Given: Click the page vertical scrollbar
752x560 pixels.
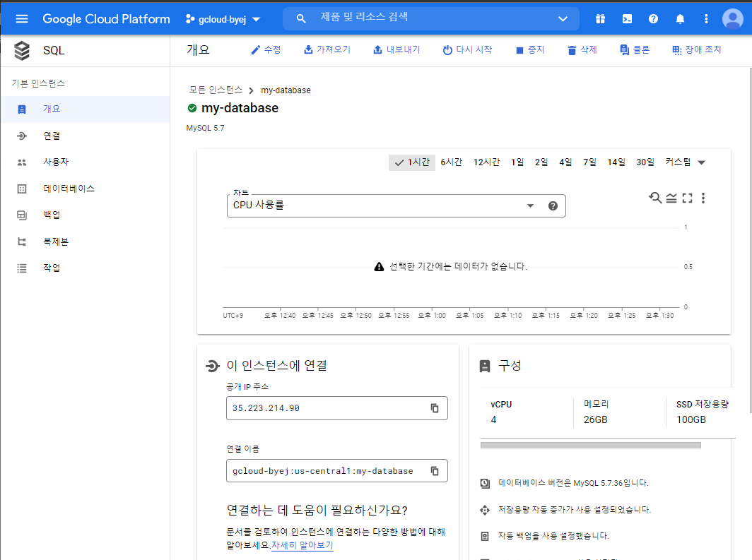Looking at the screenshot, I should [750, 239].
